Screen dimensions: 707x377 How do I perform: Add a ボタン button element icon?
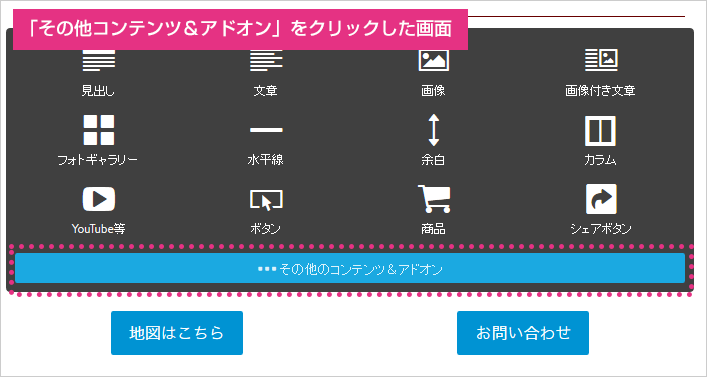click(x=266, y=200)
